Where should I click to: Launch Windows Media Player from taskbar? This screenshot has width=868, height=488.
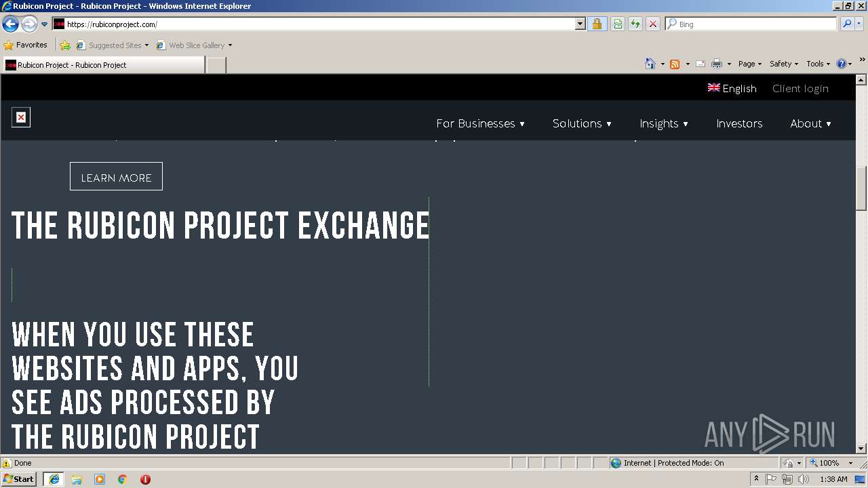pos(100,479)
